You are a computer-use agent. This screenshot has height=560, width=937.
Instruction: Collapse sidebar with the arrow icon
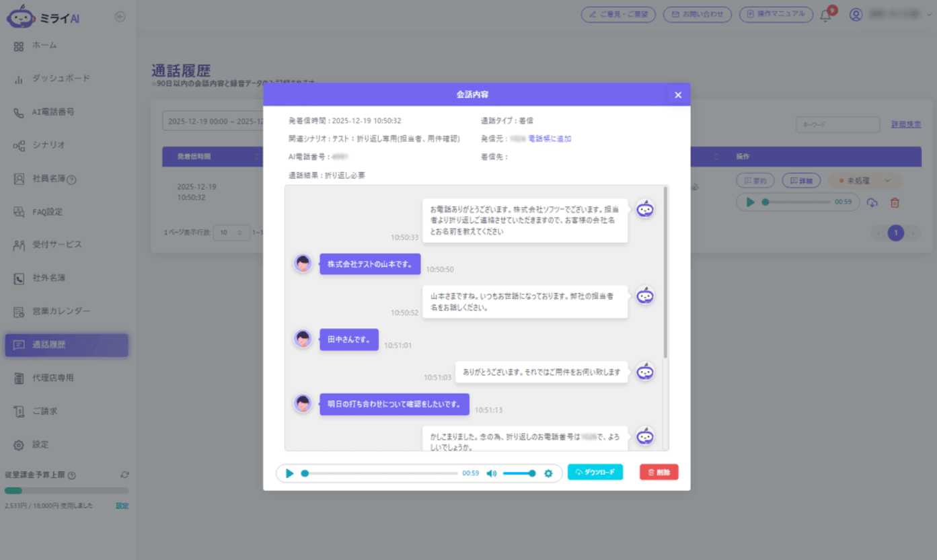pos(120,17)
